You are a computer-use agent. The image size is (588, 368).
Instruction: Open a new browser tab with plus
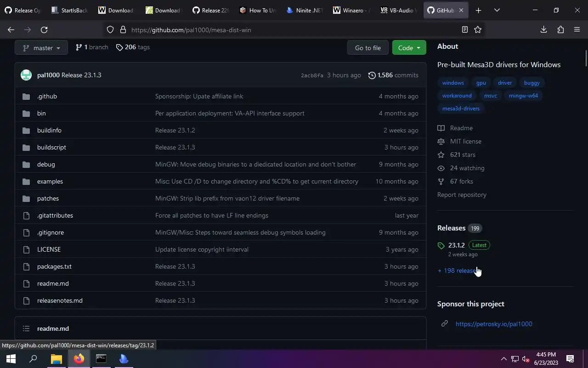point(478,10)
